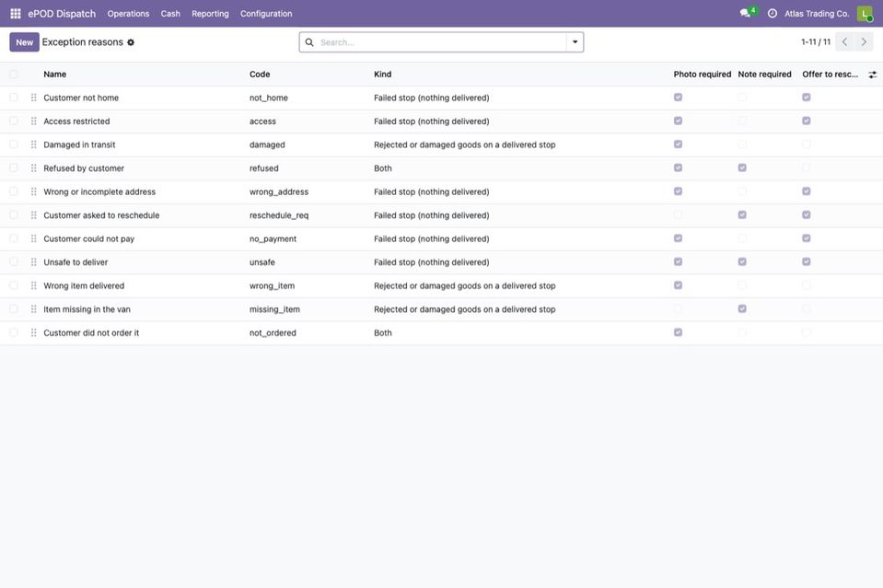Image resolution: width=883 pixels, height=588 pixels.
Task: Sort by the Name column header
Action: pos(55,75)
